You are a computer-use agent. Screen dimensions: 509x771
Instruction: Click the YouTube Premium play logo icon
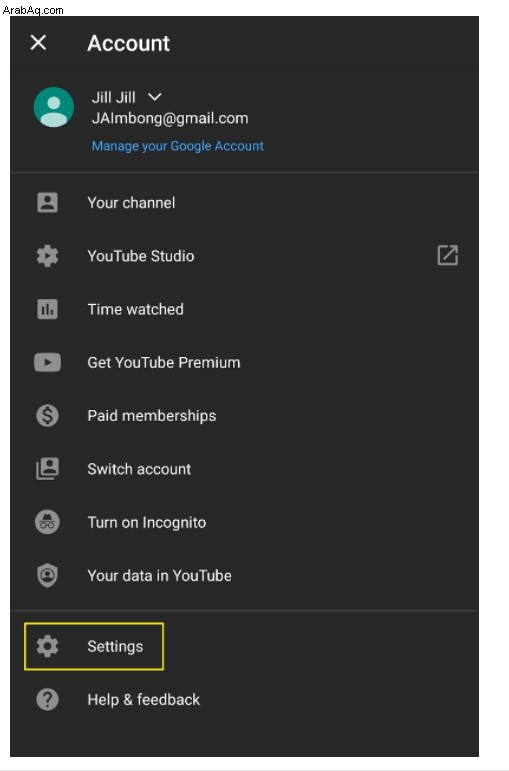(47, 362)
